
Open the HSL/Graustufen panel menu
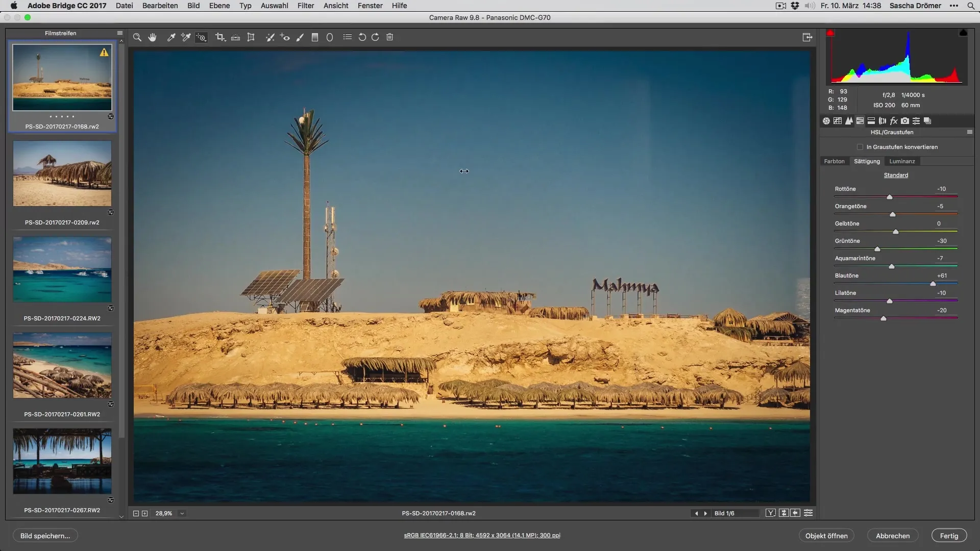coord(969,132)
